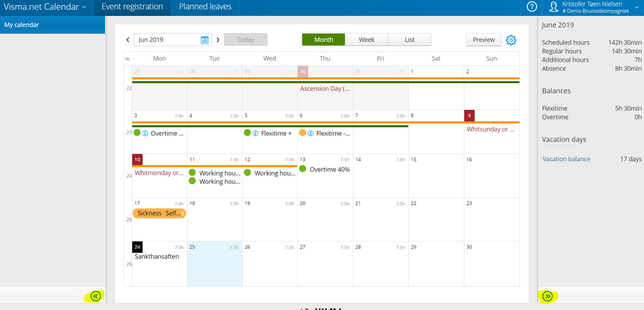Open the Vacation balance link
The image size is (644, 310).
click(x=566, y=159)
